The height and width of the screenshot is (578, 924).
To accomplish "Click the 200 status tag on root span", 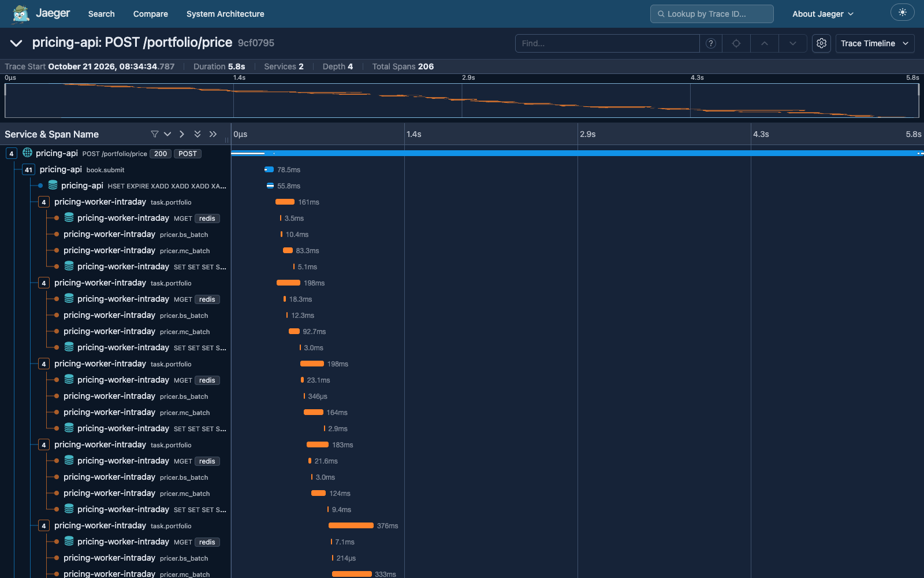I will [x=161, y=154].
